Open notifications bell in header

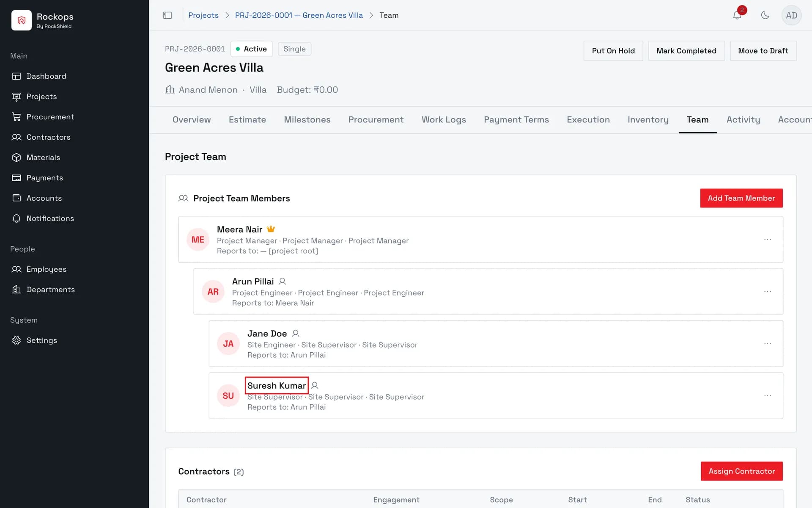737,15
